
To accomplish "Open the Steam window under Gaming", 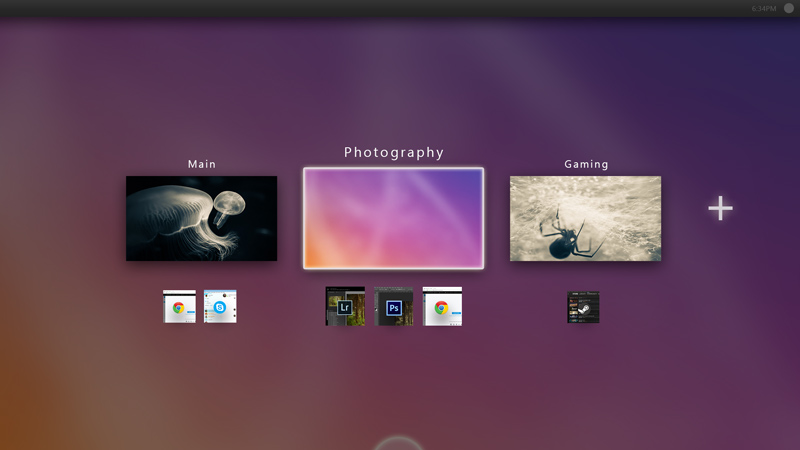I will 583,307.
